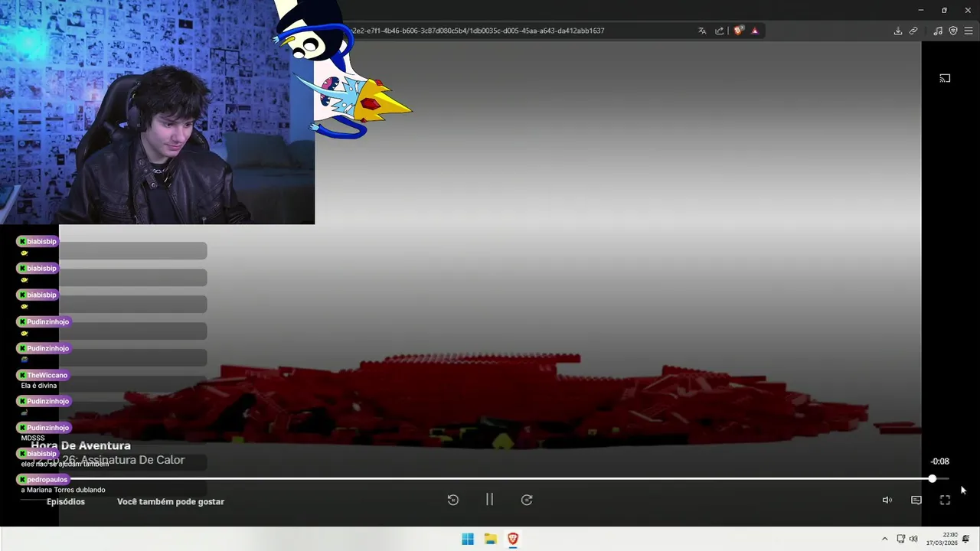Click the chat message Ela é divina
This screenshot has width=980, height=551.
tap(39, 386)
